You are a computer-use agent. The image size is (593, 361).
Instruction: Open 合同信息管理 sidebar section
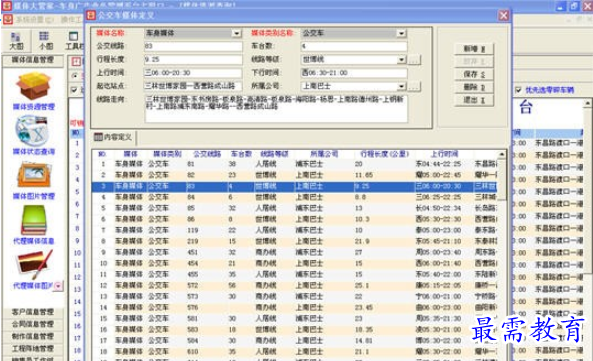33,324
